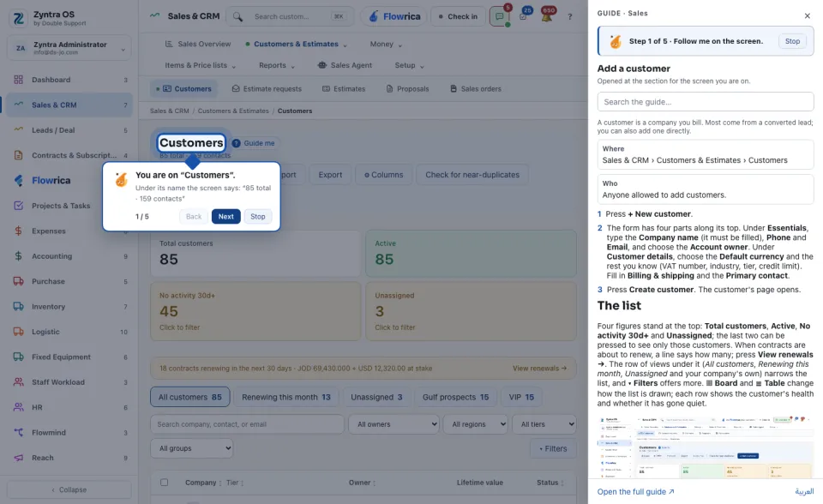Open the Reports menu

click(277, 66)
